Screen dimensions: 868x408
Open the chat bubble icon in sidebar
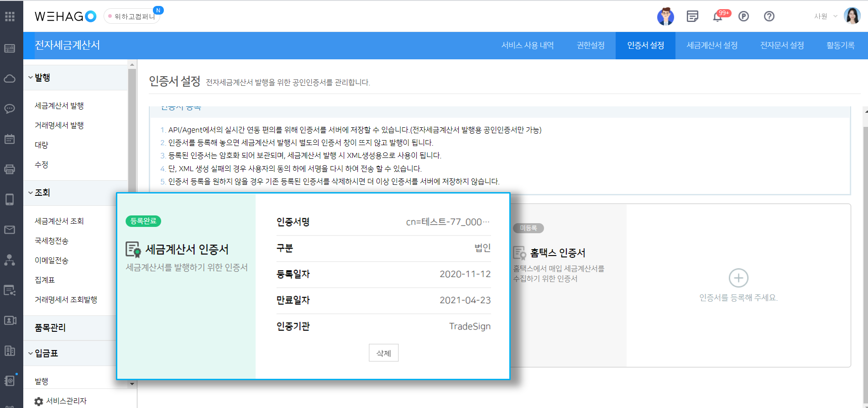click(10, 109)
